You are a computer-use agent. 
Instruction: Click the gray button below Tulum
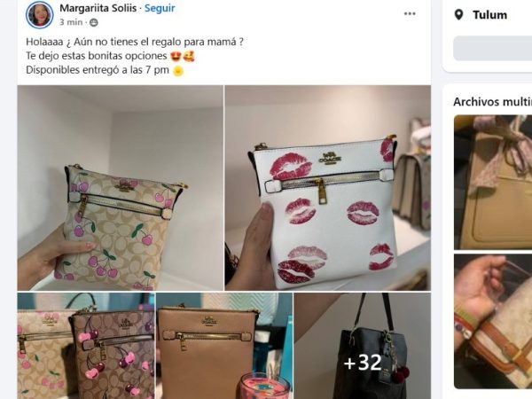pyautogui.click(x=493, y=48)
